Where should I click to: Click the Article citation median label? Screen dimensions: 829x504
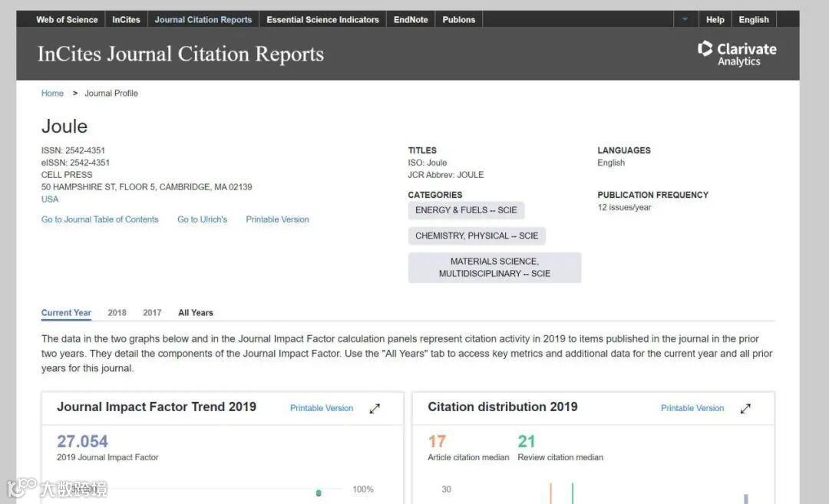468,457
